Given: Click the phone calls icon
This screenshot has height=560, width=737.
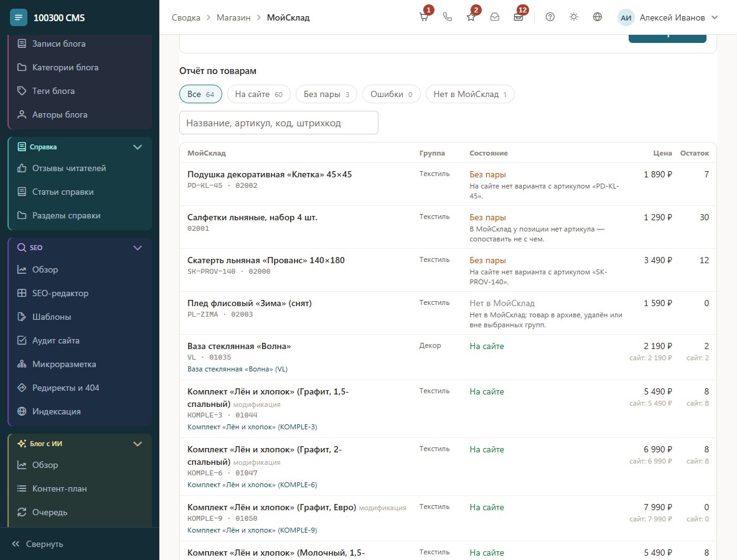Looking at the screenshot, I should 448,17.
